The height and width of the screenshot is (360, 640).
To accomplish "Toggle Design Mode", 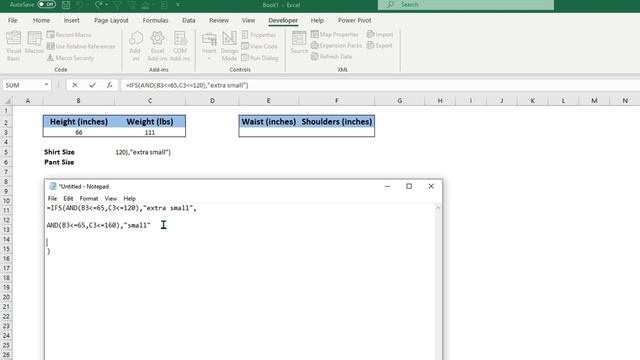I will [229, 46].
